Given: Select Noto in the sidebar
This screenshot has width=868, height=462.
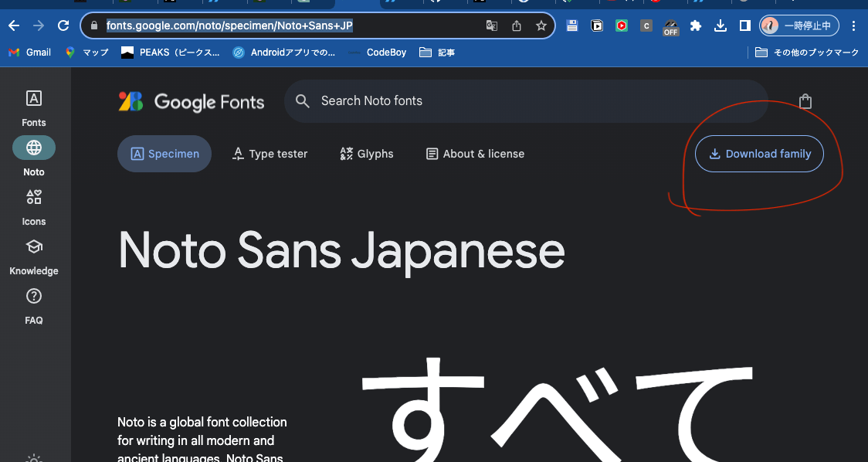Looking at the screenshot, I should point(34,157).
